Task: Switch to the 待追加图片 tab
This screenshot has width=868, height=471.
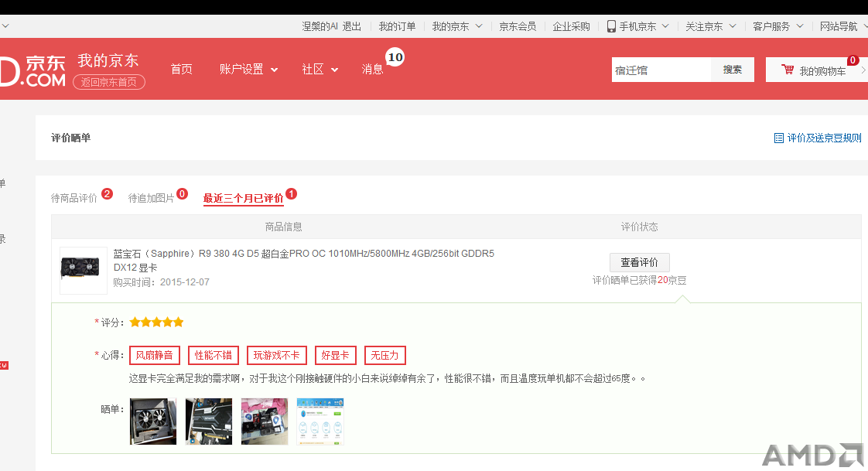Action: 151,197
